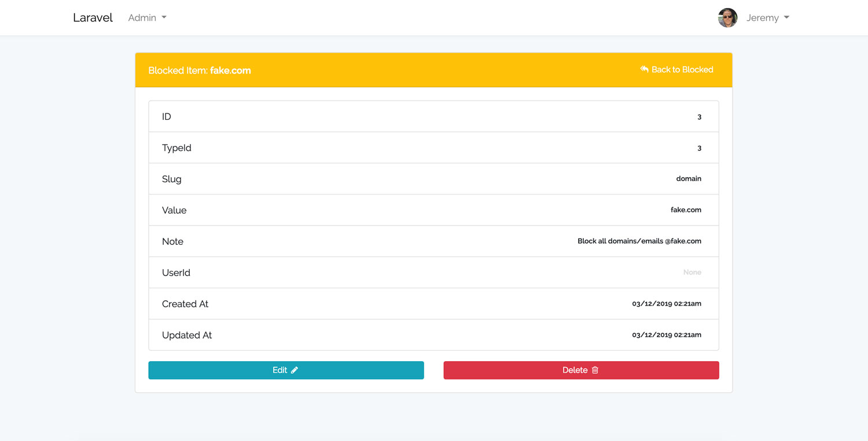
Task: Click the reply arrow icon beside Back to Blocked
Action: point(644,69)
